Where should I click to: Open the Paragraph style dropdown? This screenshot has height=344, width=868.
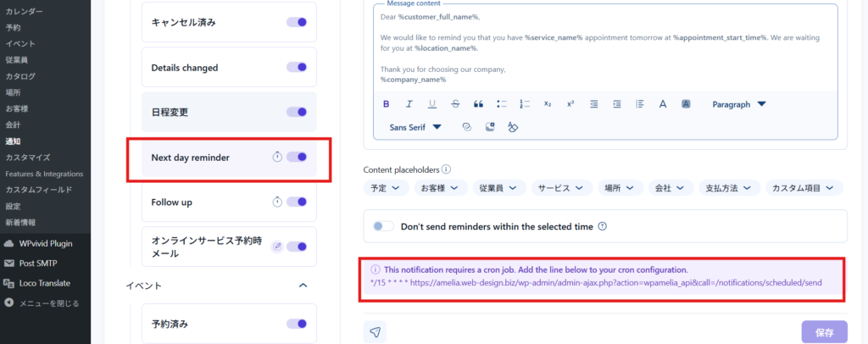(738, 104)
